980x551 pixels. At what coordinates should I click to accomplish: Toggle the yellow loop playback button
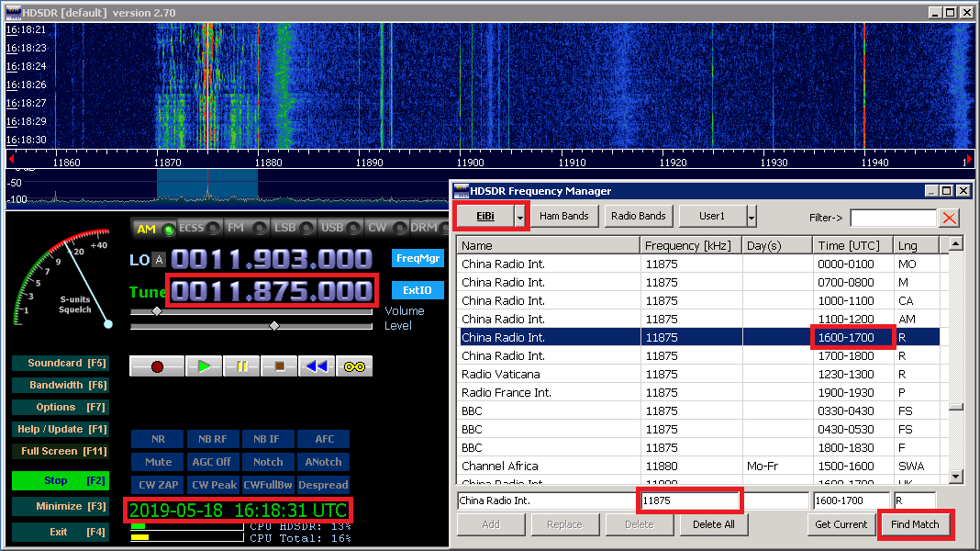pos(354,366)
